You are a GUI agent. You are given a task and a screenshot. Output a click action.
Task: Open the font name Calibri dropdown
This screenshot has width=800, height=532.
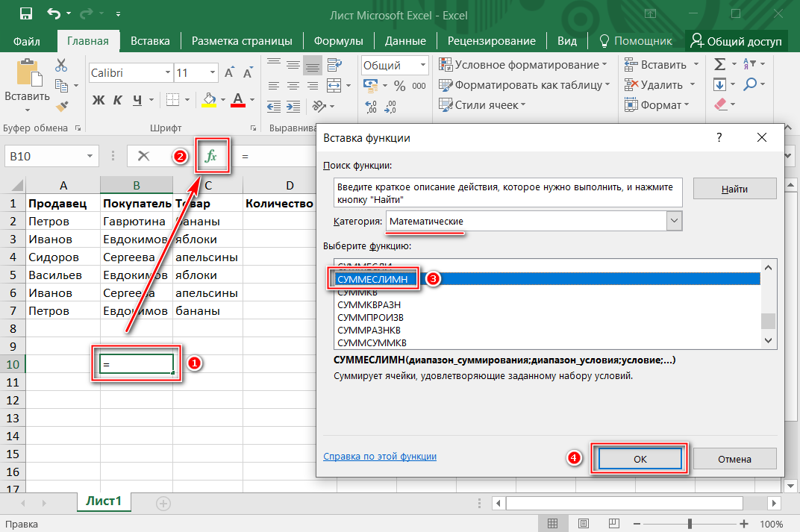[x=167, y=73]
